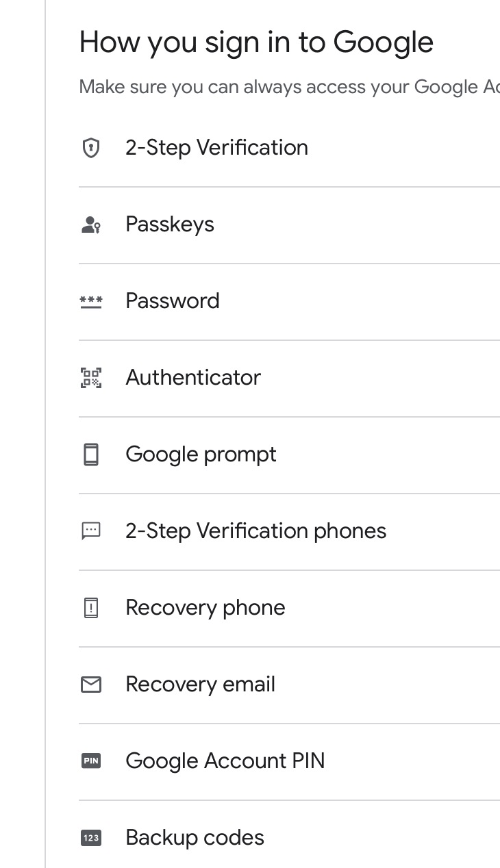
Task: Click the Recovery phone alert icon
Action: pos(91,608)
